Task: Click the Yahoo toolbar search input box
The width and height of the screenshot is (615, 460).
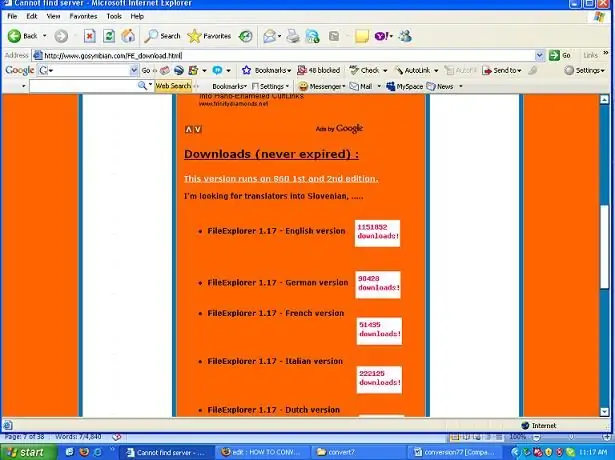Action: (83, 86)
